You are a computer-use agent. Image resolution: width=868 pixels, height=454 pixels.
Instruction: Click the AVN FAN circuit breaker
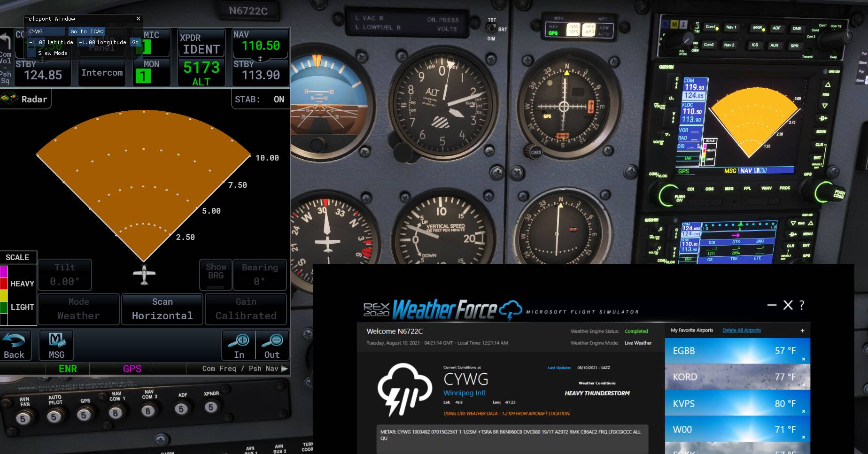pos(23,418)
